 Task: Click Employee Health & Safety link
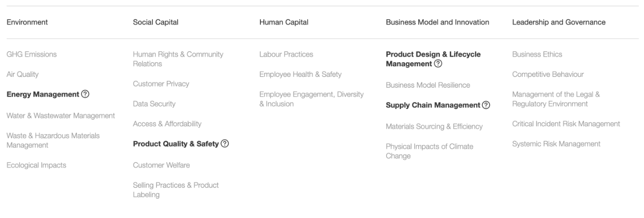(x=300, y=74)
